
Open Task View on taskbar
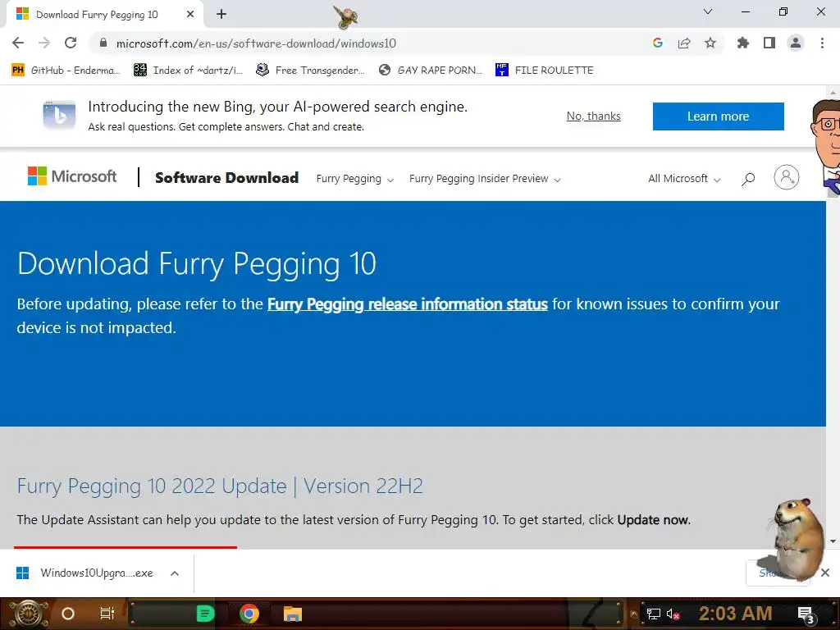pyautogui.click(x=107, y=614)
